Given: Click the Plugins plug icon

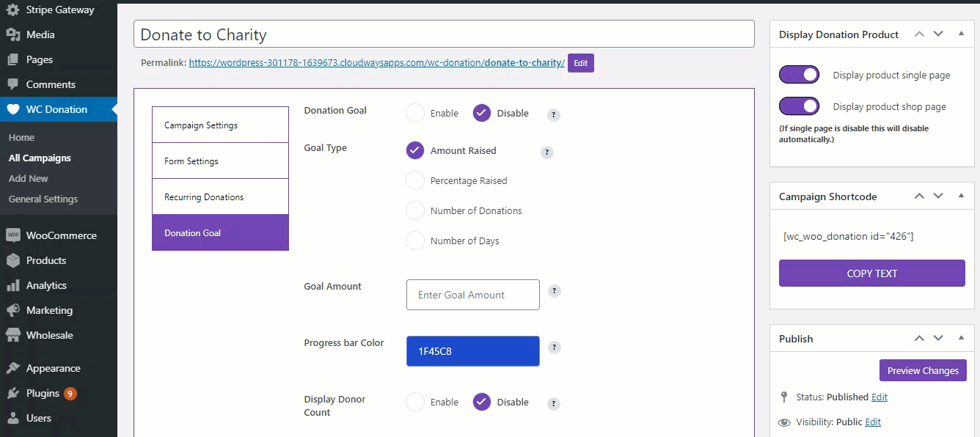Looking at the screenshot, I should pos(12,393).
